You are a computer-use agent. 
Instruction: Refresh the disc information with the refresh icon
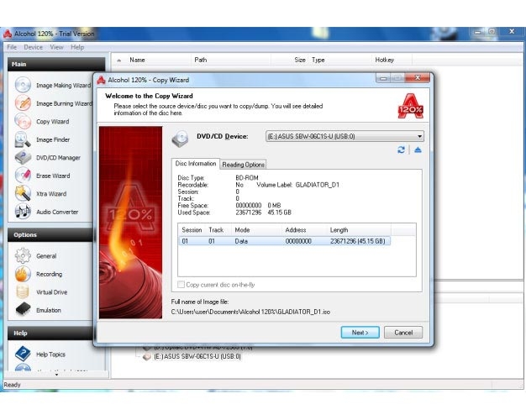401,150
